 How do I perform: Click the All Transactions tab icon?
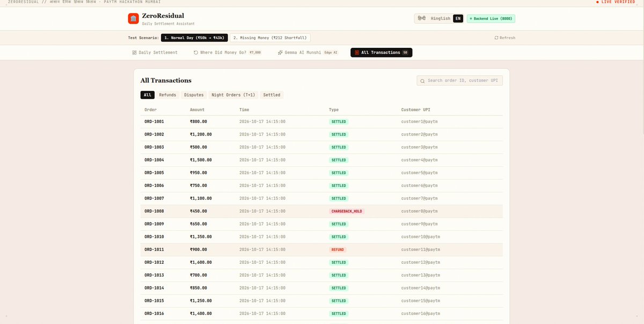(x=357, y=53)
